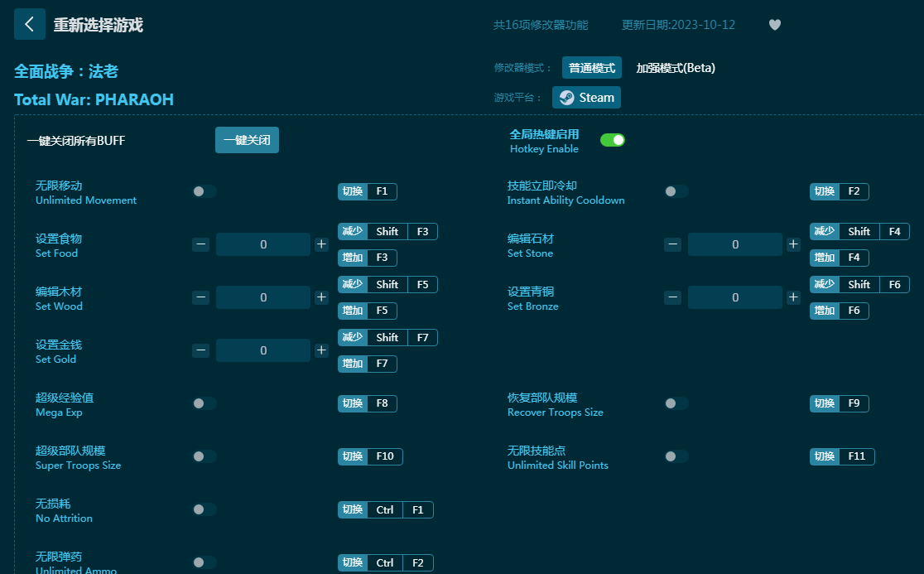
Task: Click 切换 button for Super Troops Size
Action: coord(353,456)
